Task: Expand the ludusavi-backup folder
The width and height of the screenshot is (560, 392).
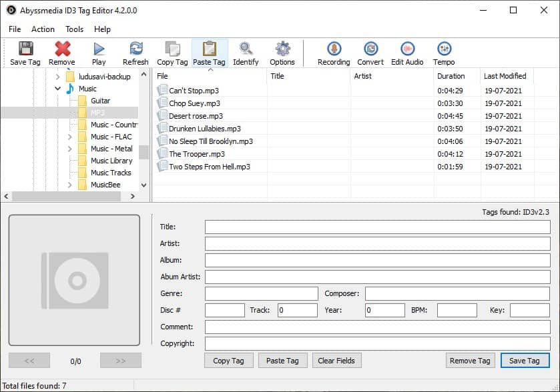Action: pos(57,76)
